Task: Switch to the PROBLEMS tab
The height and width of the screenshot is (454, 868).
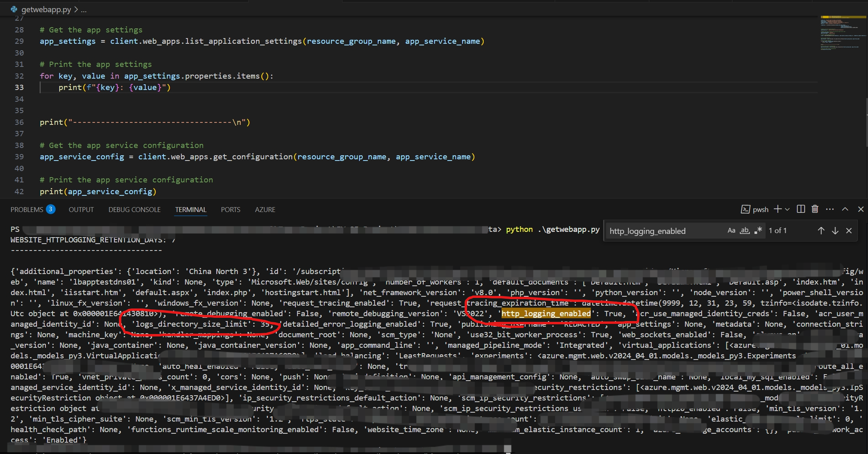Action: 27,210
